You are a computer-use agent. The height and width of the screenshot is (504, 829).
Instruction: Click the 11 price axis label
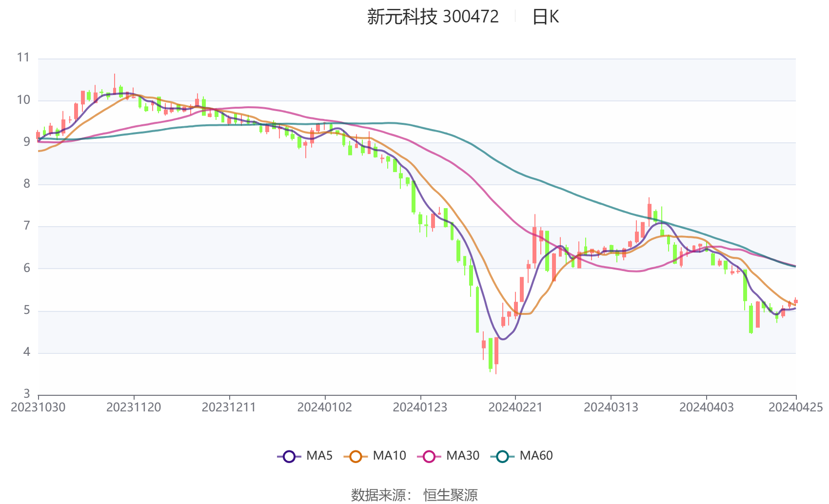point(23,58)
